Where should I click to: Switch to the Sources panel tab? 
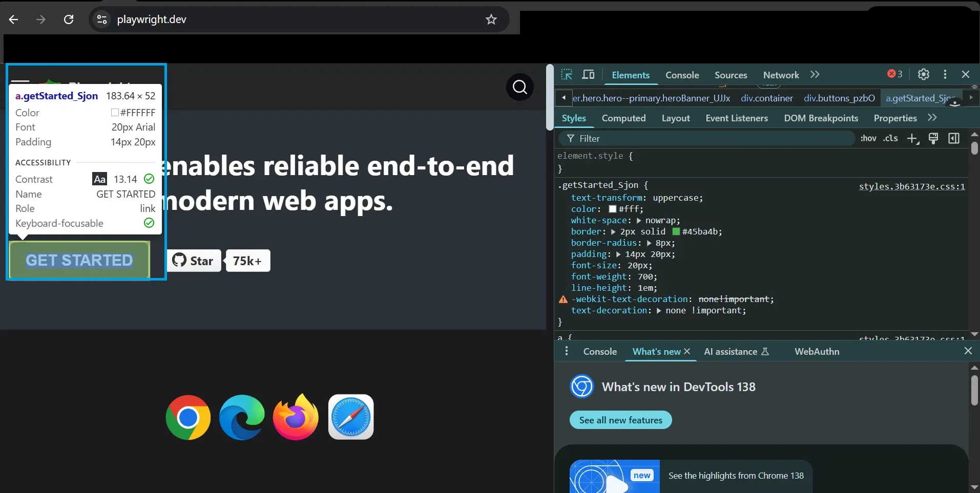click(x=731, y=75)
